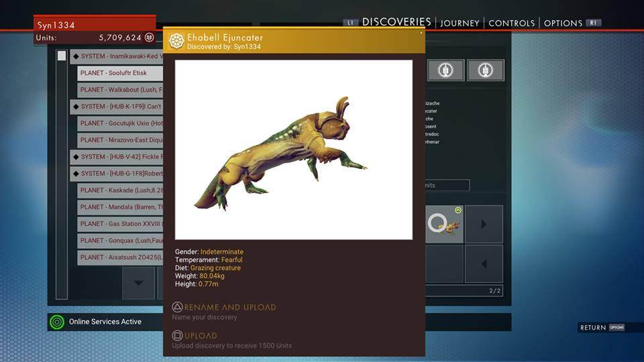Viewport: 644px width, 362px height.
Task: Click the Options key icon beside Return
Action: pyautogui.click(x=616, y=328)
